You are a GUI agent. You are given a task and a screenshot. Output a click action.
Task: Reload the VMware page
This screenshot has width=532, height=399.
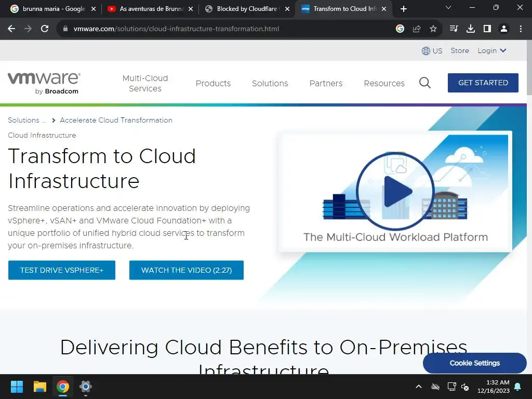[x=45, y=29]
